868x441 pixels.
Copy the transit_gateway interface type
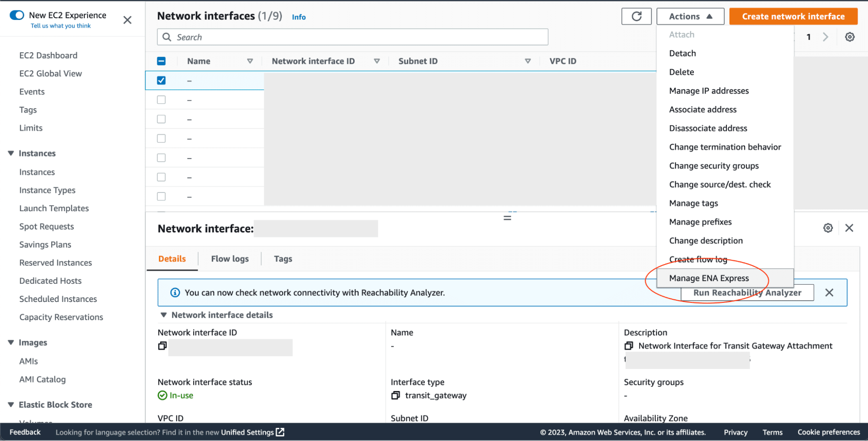pyautogui.click(x=396, y=395)
